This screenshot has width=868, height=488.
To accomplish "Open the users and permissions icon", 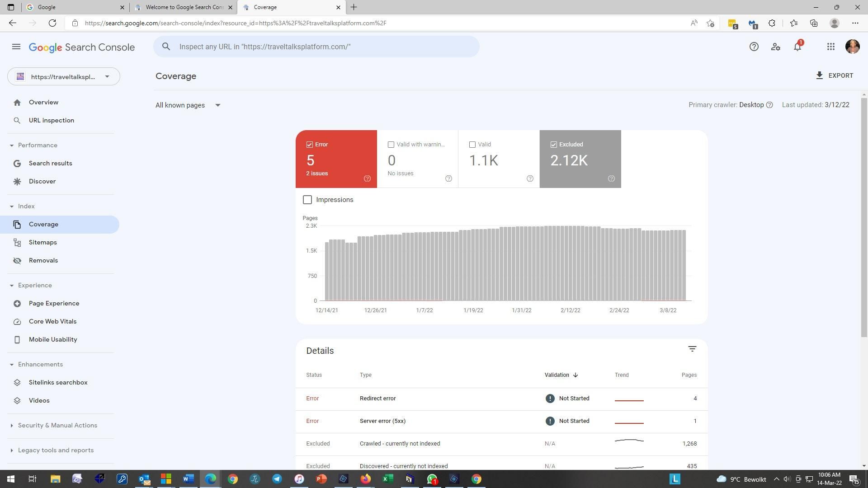I will (x=776, y=47).
